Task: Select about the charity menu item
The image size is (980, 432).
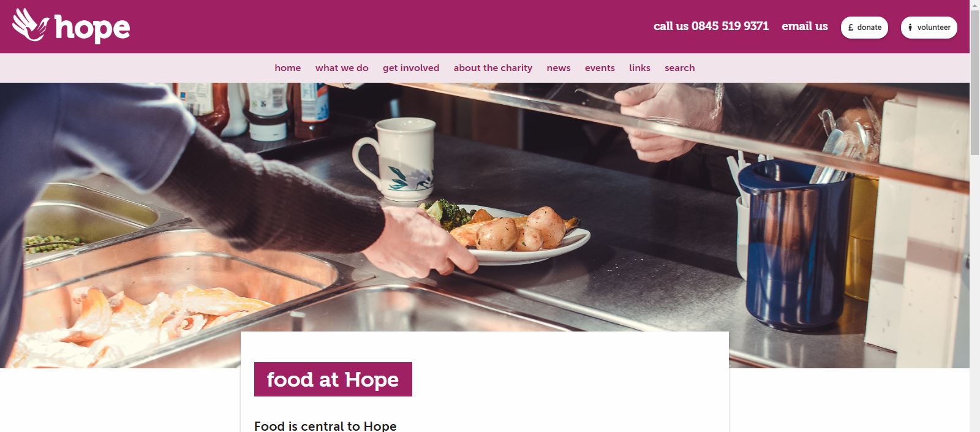Action: pyautogui.click(x=493, y=68)
